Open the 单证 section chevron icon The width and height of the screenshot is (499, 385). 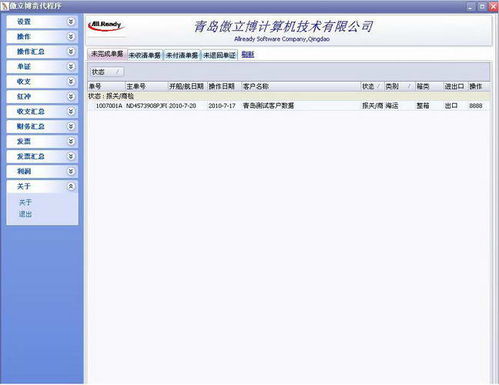coord(71,67)
